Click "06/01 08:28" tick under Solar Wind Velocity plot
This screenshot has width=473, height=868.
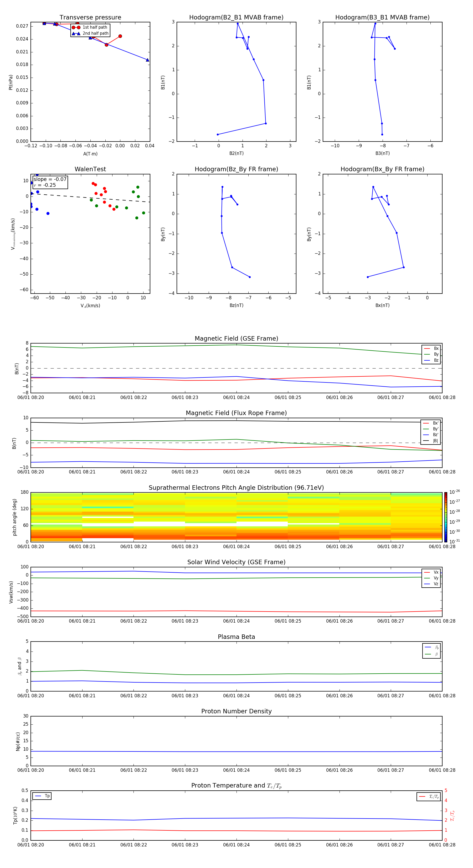pos(442,621)
